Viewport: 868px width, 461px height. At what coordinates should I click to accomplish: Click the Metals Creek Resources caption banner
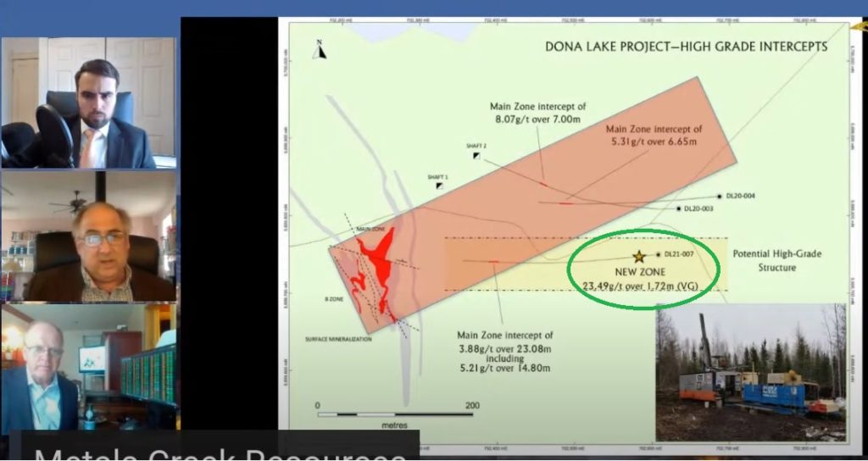pos(214,446)
